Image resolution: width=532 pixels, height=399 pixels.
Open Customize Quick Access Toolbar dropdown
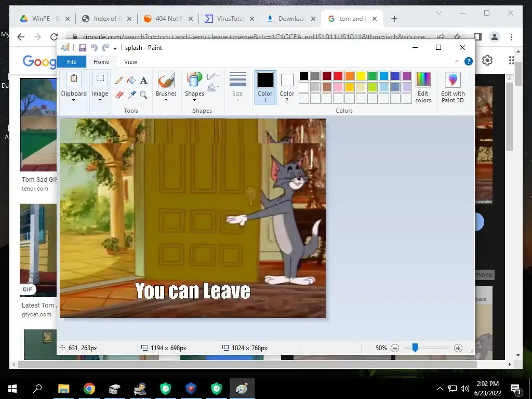115,48
